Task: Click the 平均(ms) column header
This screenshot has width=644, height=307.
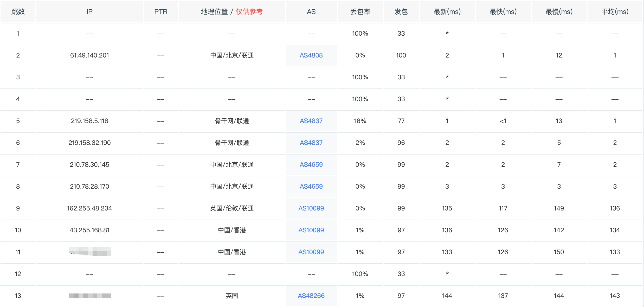Action: click(x=615, y=12)
